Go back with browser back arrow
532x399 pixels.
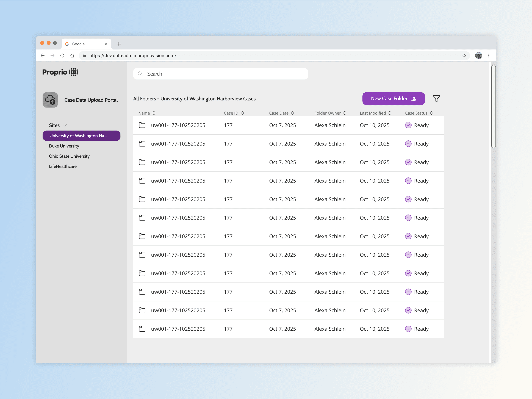tap(43, 56)
